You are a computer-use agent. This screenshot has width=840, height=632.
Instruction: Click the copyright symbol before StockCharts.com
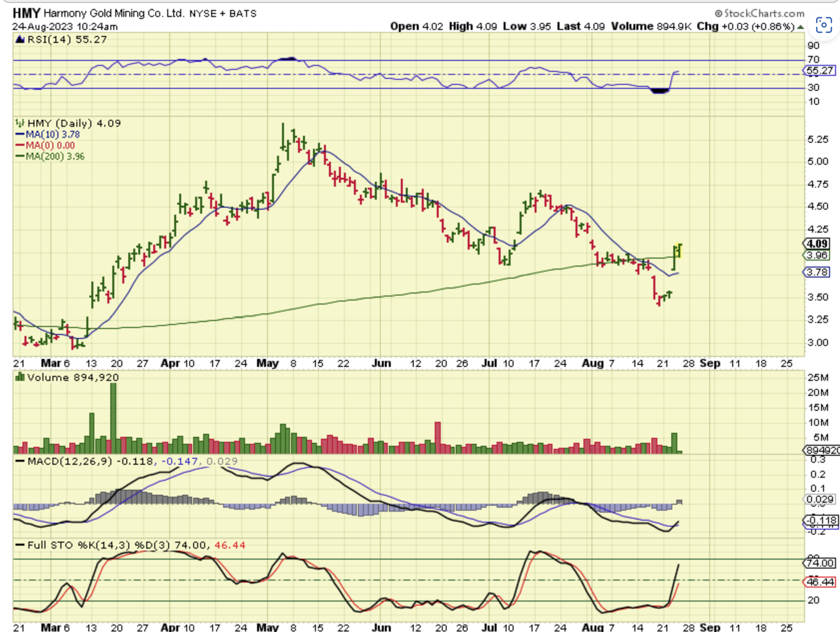[x=718, y=13]
